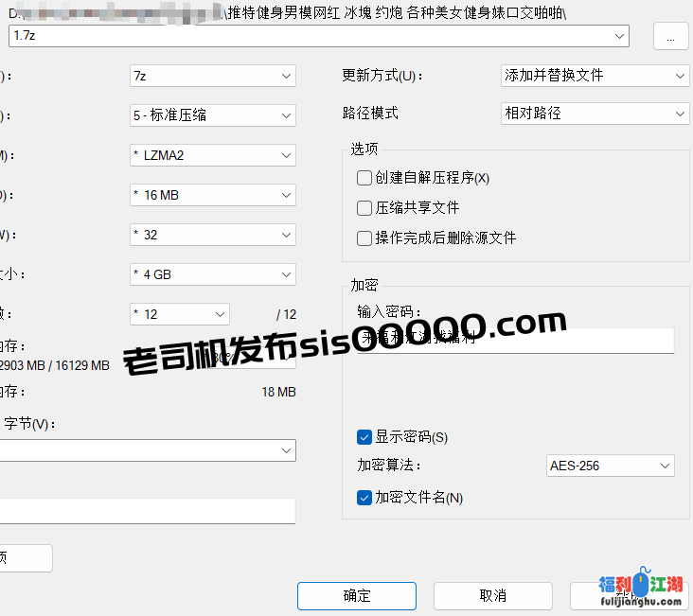693x616 pixels.
Task: Tick the 压缩共享文件 checkbox
Action: point(364,208)
